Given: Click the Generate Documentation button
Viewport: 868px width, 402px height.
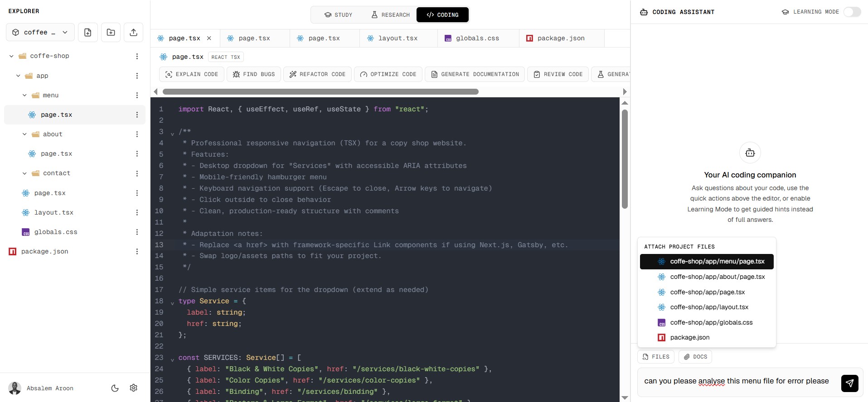Looking at the screenshot, I should (x=475, y=74).
